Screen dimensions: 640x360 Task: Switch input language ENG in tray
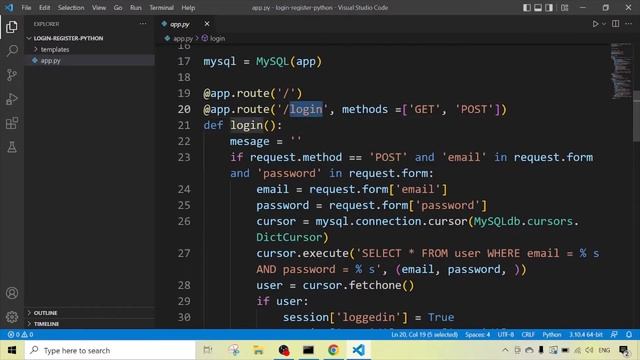[x=604, y=350]
